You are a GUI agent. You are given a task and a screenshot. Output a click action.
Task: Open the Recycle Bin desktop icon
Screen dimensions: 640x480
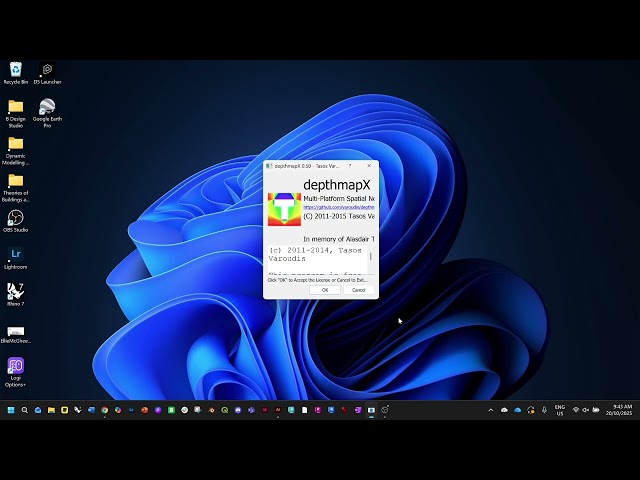[x=16, y=73]
